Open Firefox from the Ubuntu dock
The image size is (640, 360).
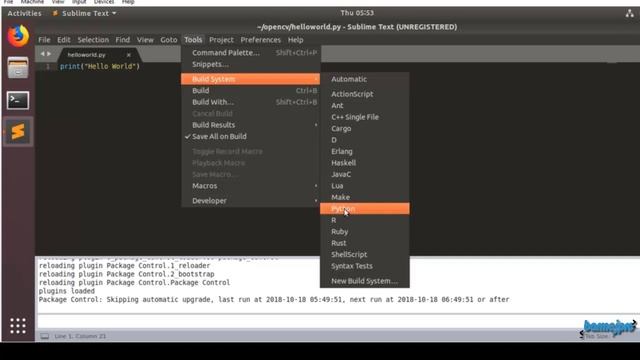point(18,36)
